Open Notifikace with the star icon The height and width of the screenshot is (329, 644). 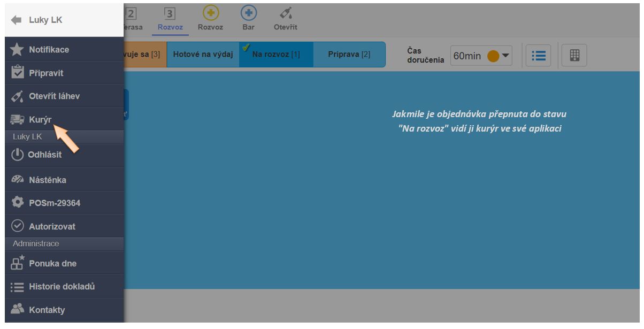click(17, 50)
